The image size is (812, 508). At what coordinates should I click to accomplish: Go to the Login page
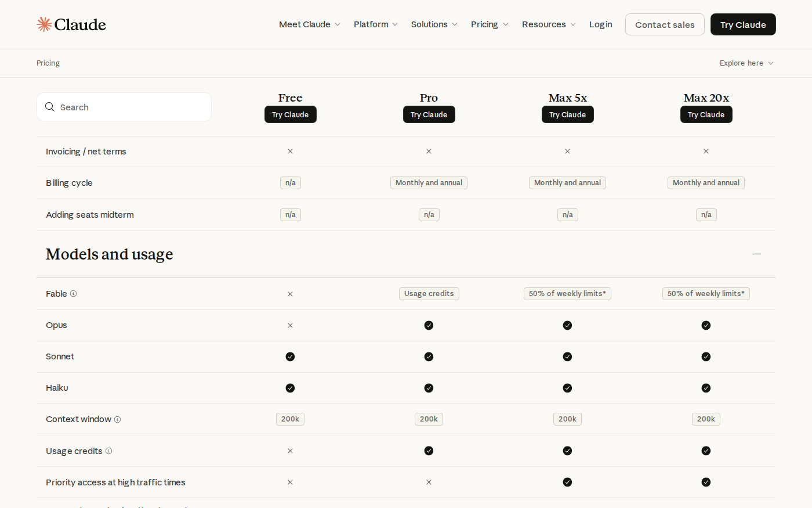tap(601, 24)
